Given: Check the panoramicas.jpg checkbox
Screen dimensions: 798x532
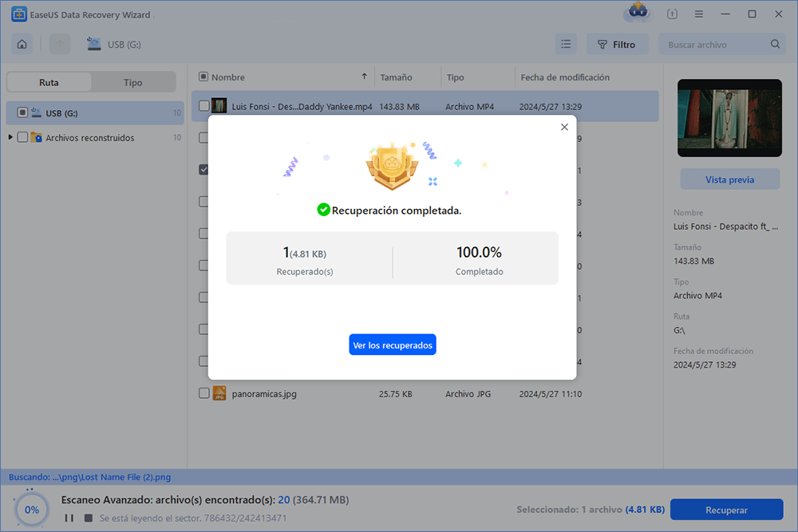Looking at the screenshot, I should click(x=204, y=393).
